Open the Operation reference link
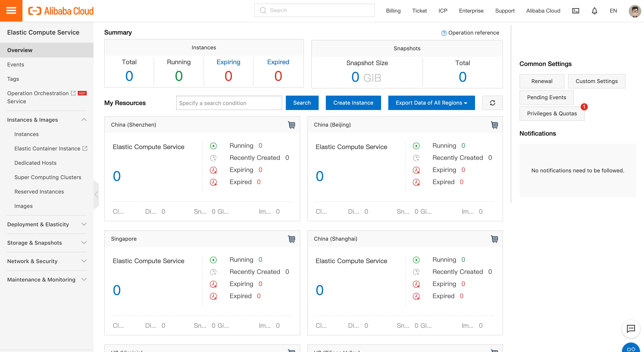Image resolution: width=644 pixels, height=352 pixels. pos(473,33)
